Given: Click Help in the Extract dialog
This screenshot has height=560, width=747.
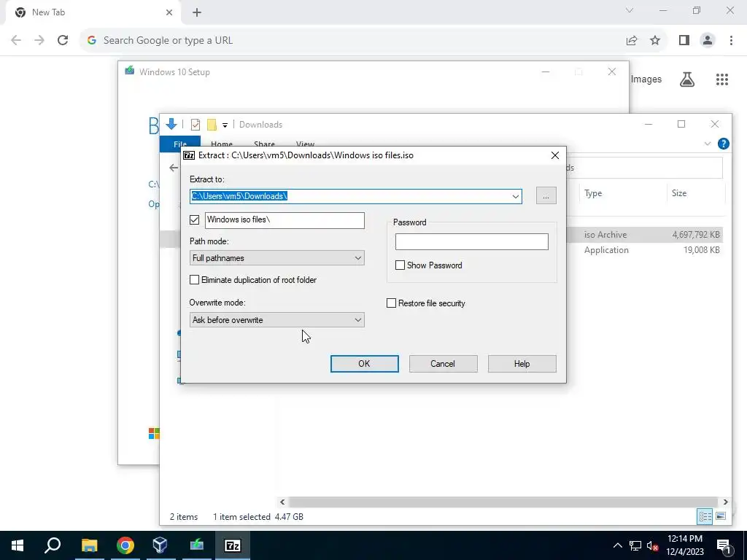Looking at the screenshot, I should pyautogui.click(x=522, y=364).
